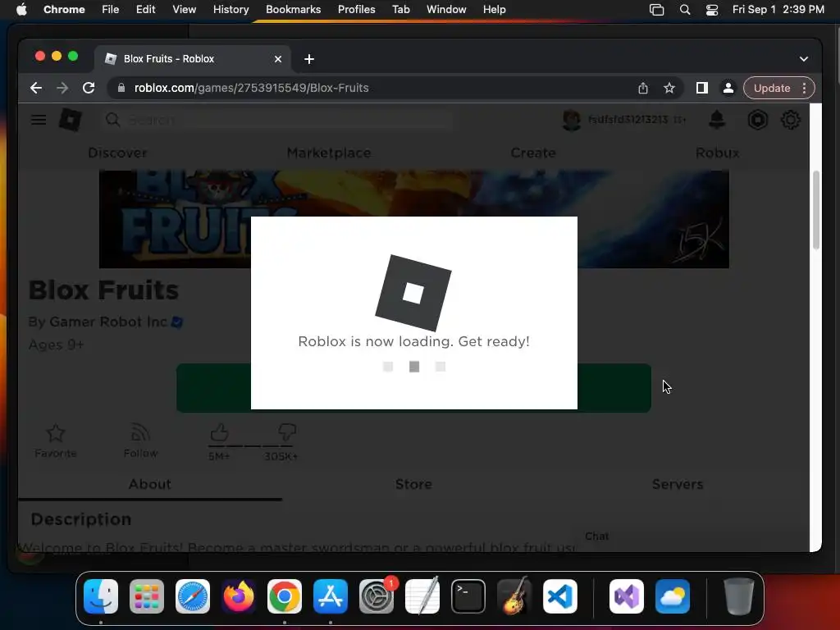Open Launchpad from the Dock
The height and width of the screenshot is (630, 840).
click(x=147, y=596)
